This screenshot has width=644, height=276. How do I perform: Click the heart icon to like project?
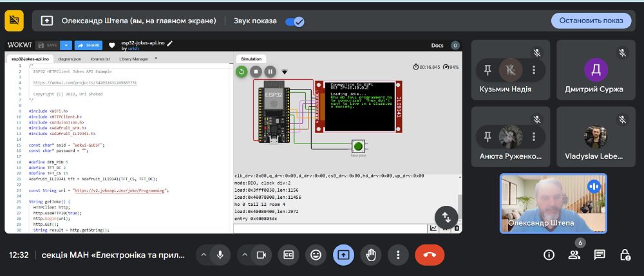click(x=111, y=46)
